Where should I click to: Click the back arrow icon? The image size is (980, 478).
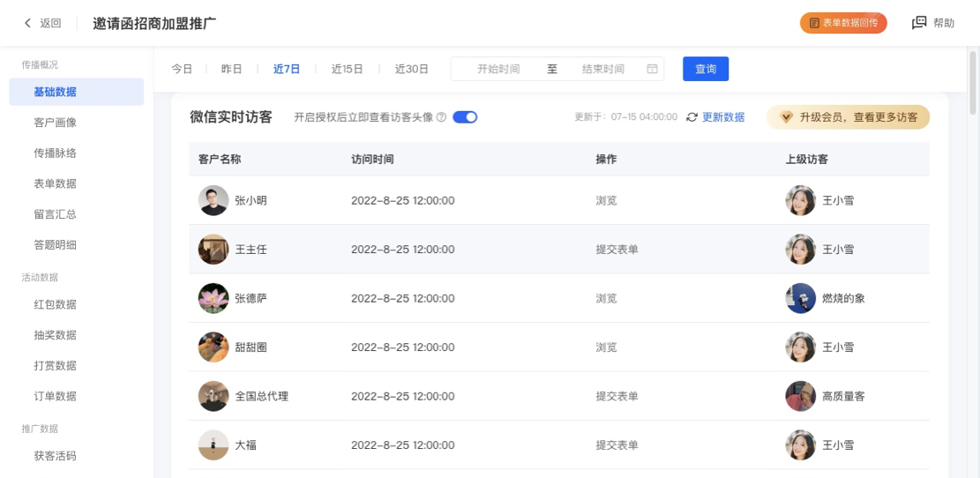(x=27, y=23)
